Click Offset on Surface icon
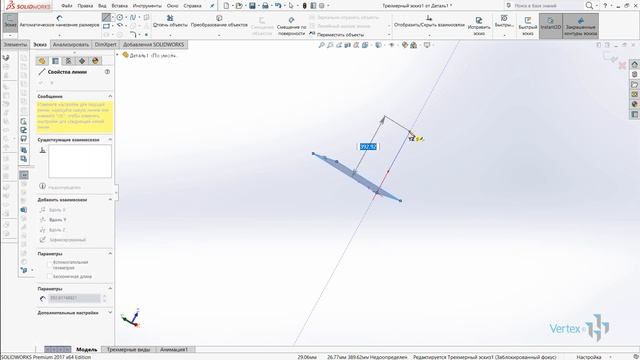Image resolution: width=640 pixels, height=360 pixels. click(x=291, y=20)
